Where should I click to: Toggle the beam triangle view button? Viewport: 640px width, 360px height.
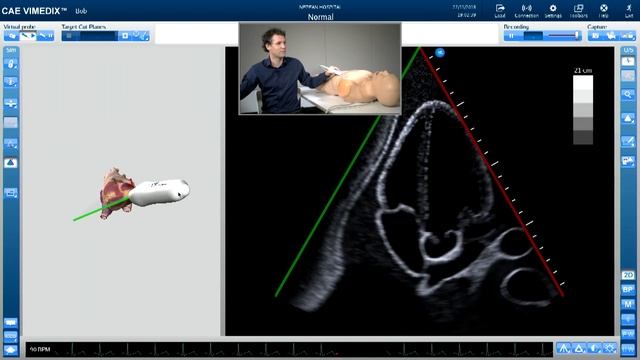click(x=11, y=163)
